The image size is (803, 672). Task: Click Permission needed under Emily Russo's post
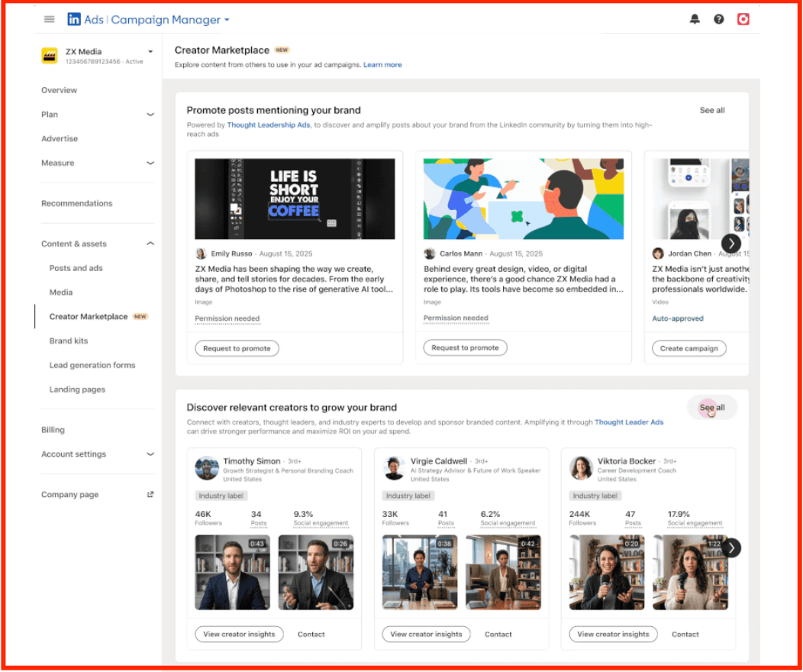[x=227, y=318]
